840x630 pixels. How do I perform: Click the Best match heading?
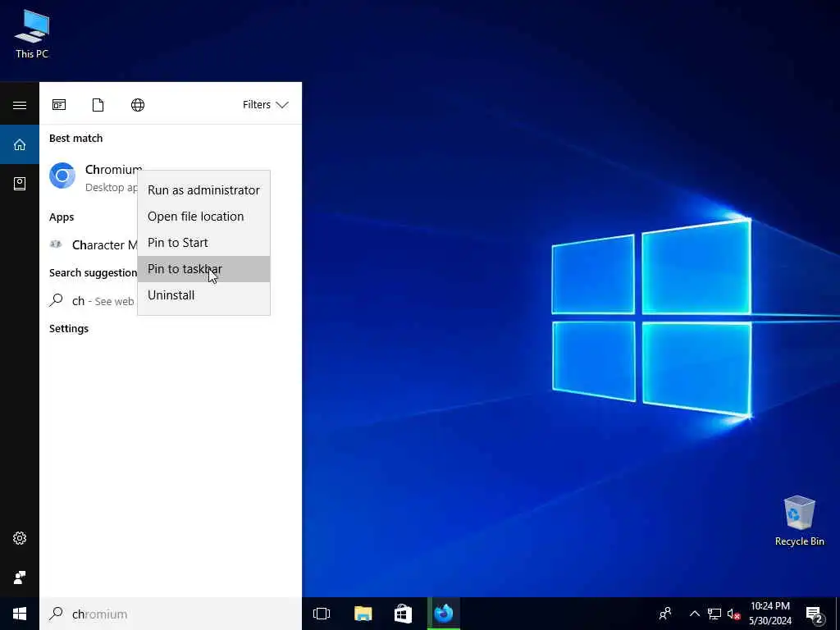pyautogui.click(x=75, y=138)
